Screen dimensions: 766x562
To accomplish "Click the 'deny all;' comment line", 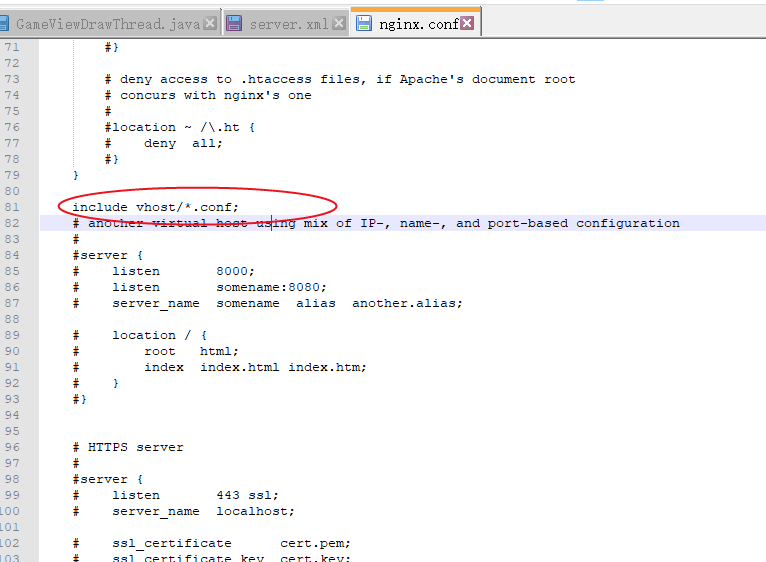I will pos(164,143).
